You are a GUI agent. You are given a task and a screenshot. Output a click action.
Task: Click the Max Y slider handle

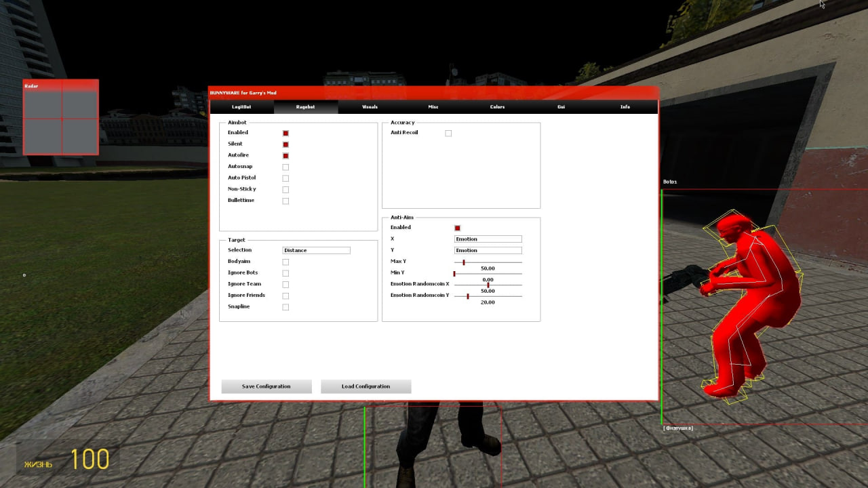464,262
